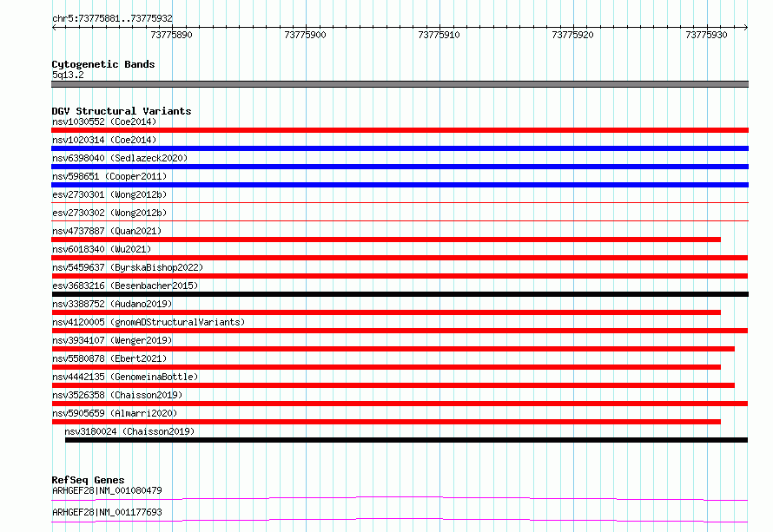Select variant label nsv4442135 (GenomeinaBottle)
The image size is (773, 532).
[125, 377]
